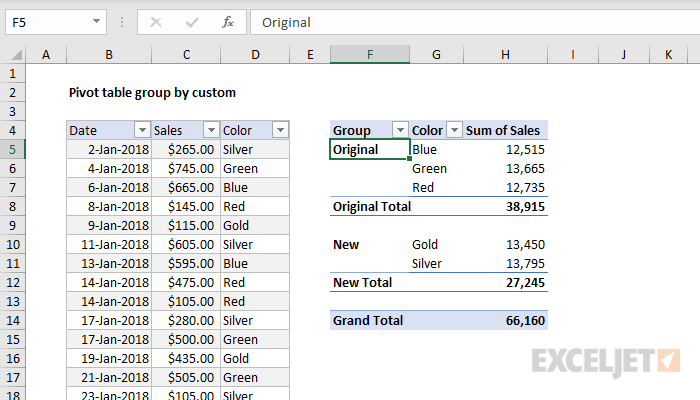Viewport: 700px width, 400px height.
Task: Click the Select All corner triangle
Action: click(x=17, y=55)
